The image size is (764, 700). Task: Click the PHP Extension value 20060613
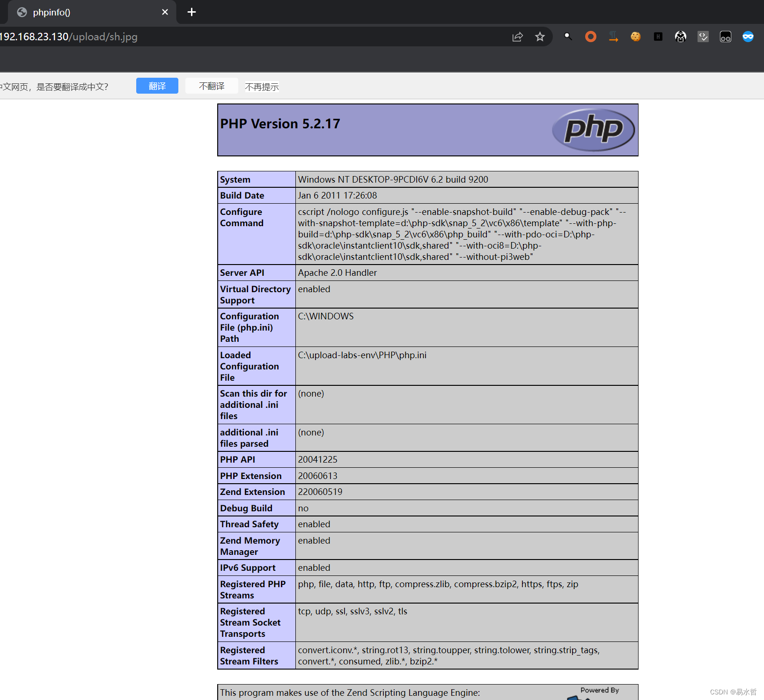coord(318,476)
